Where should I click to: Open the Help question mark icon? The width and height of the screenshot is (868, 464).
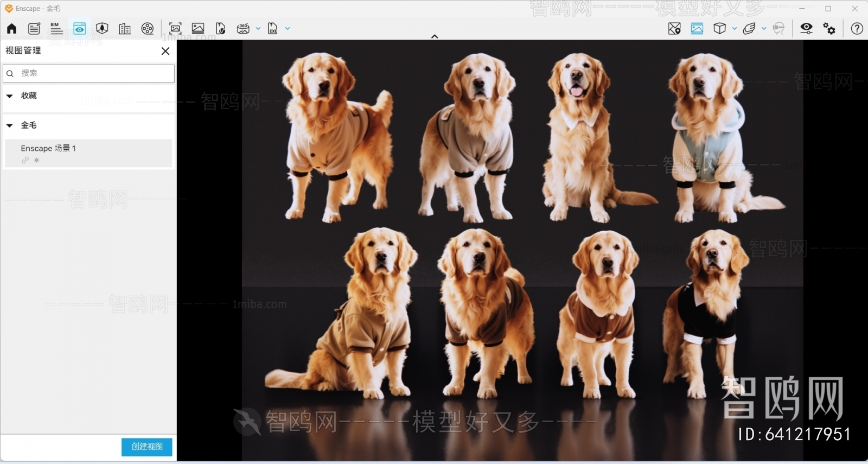pos(857,29)
